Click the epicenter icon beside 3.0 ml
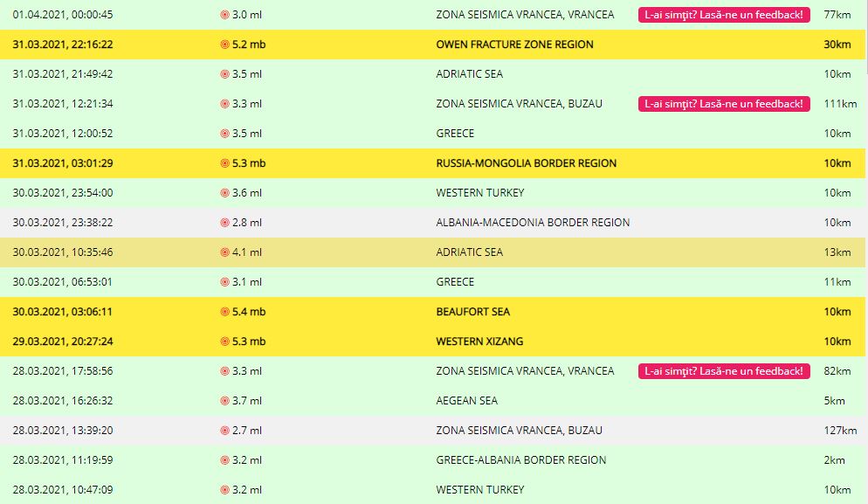The width and height of the screenshot is (868, 504). tap(224, 15)
